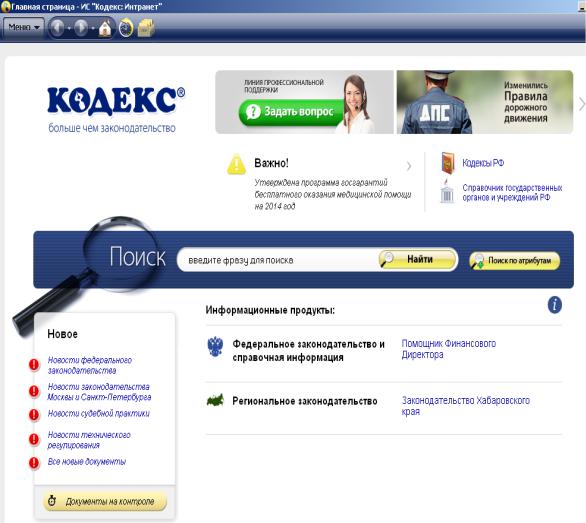Open Новости законодательства Москвы и Санкт-Петербурга
This screenshot has width=586, height=523.
(x=99, y=391)
